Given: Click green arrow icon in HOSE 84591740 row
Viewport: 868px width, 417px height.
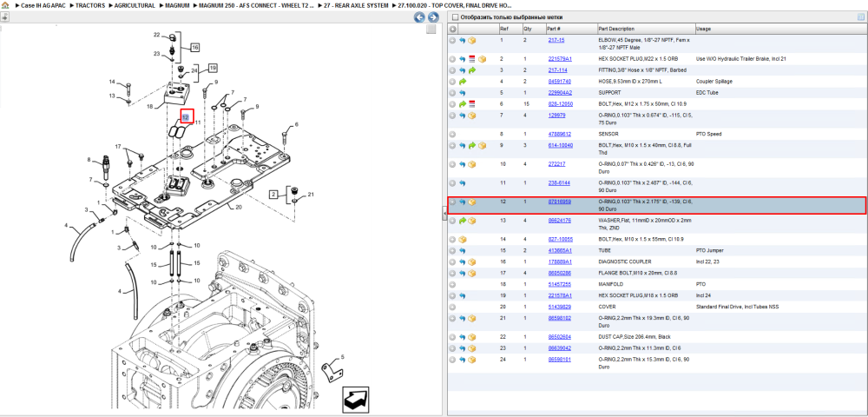Looking at the screenshot, I should tap(463, 82).
